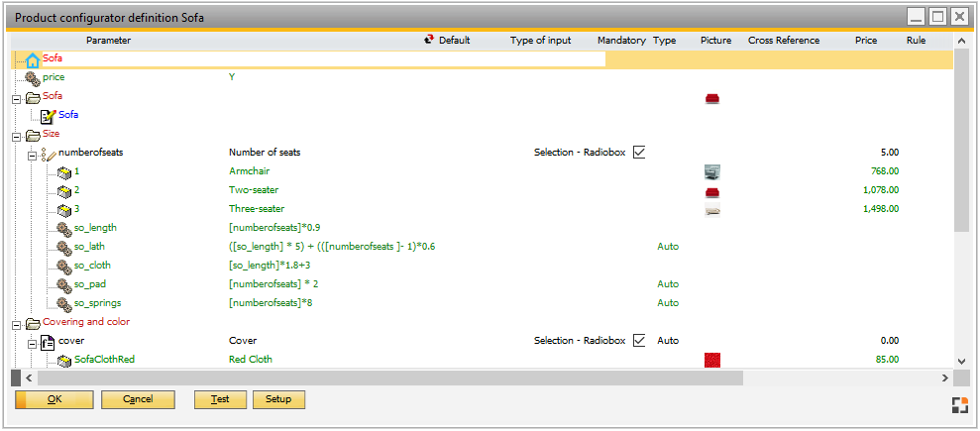Click the icon next to the Default column header
The image size is (980, 431).
[429, 41]
